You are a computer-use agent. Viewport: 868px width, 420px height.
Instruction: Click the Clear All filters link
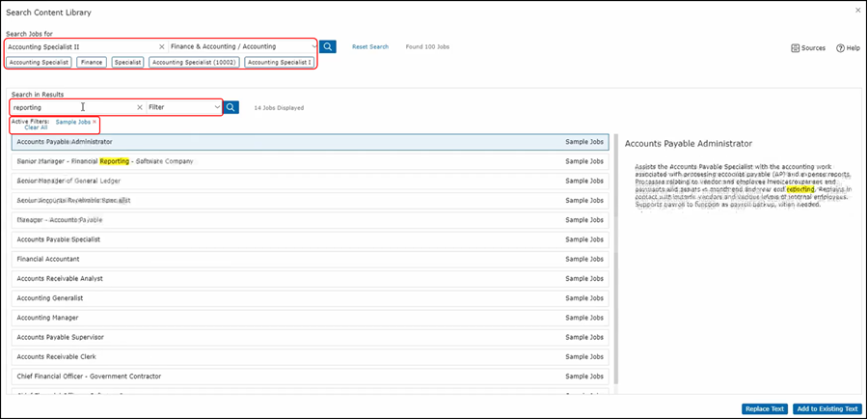coord(36,127)
